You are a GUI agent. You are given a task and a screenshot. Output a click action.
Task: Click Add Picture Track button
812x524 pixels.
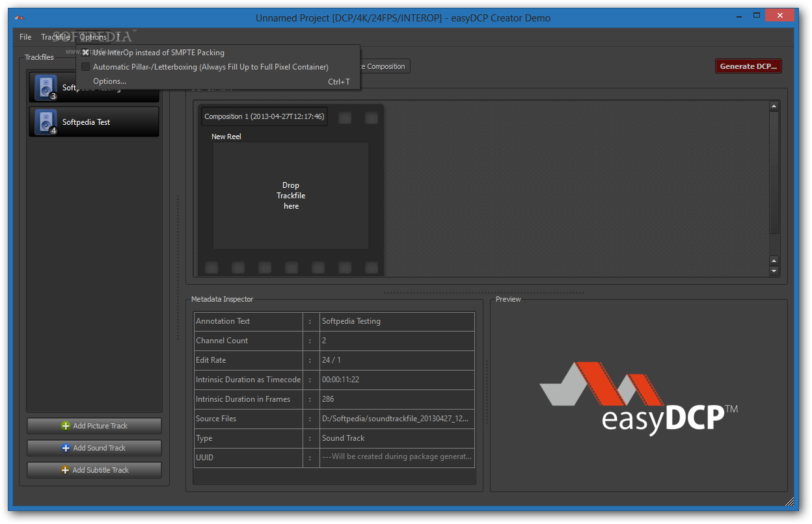94,426
